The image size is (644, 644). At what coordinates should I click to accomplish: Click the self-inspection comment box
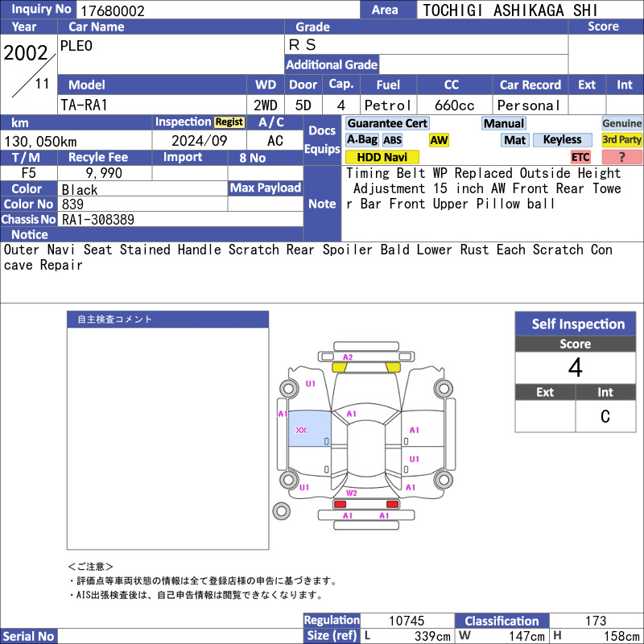click(x=167, y=439)
